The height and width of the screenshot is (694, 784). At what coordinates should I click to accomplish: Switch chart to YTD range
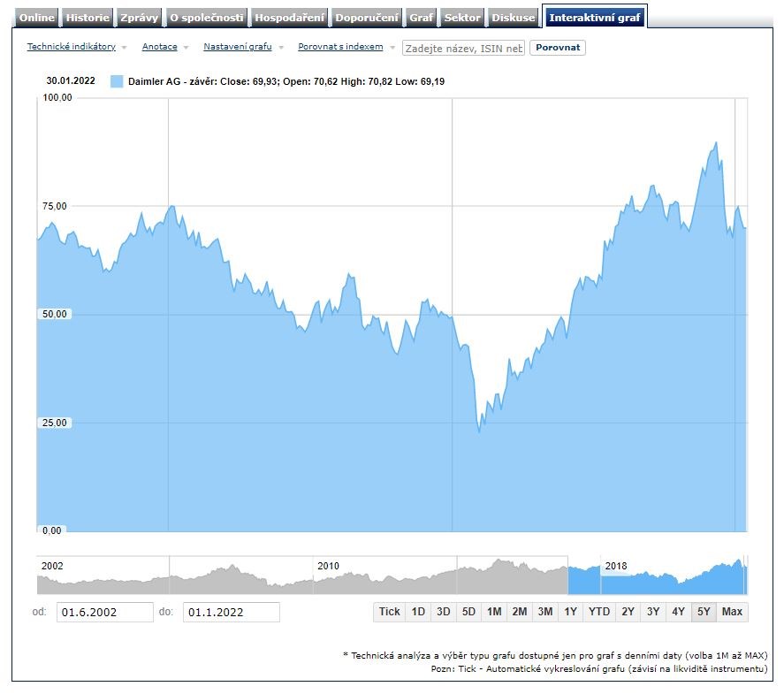599,612
